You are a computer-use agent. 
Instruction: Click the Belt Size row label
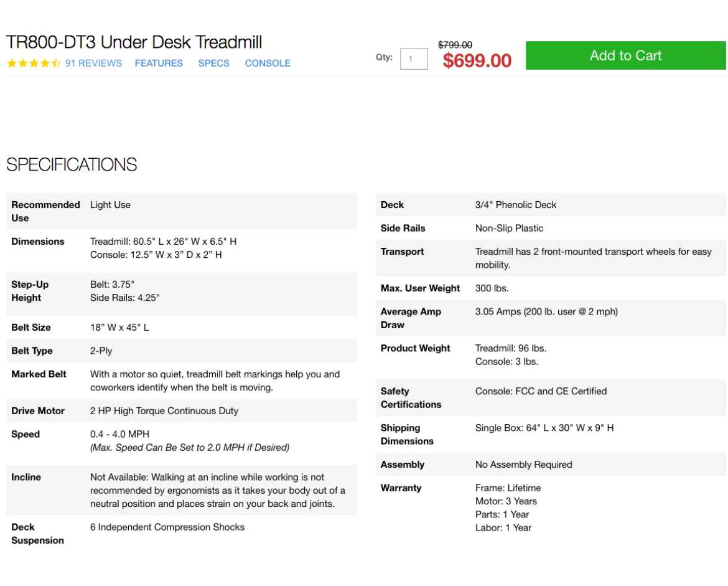(31, 328)
